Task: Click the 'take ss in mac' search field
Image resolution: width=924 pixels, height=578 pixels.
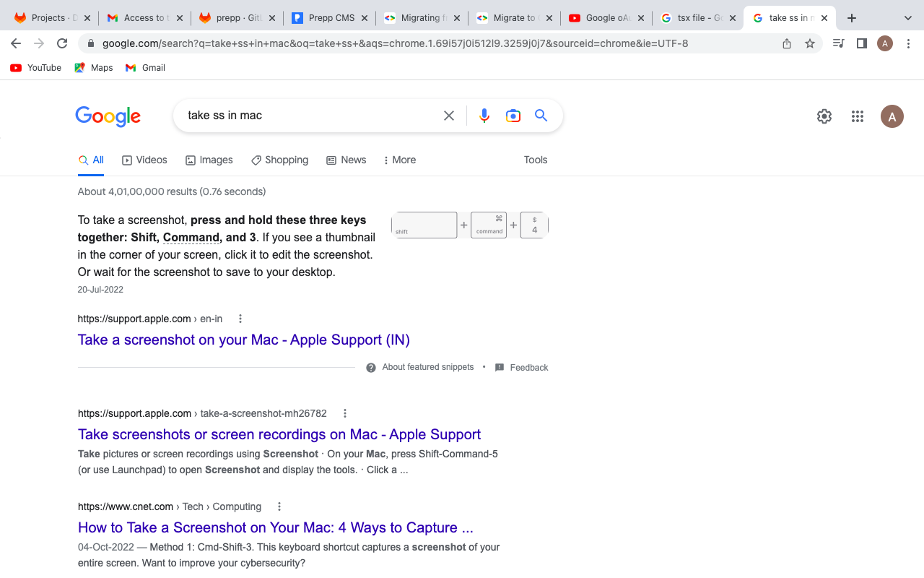Action: click(310, 116)
